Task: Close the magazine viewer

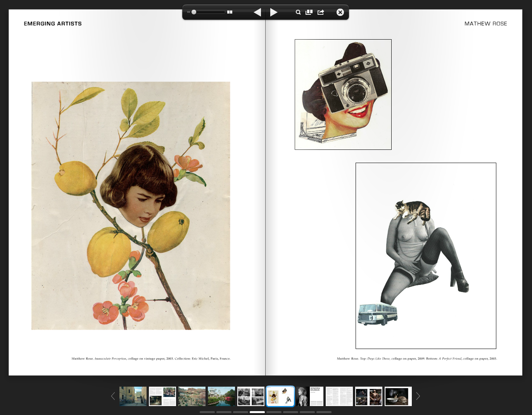Action: coord(340,12)
